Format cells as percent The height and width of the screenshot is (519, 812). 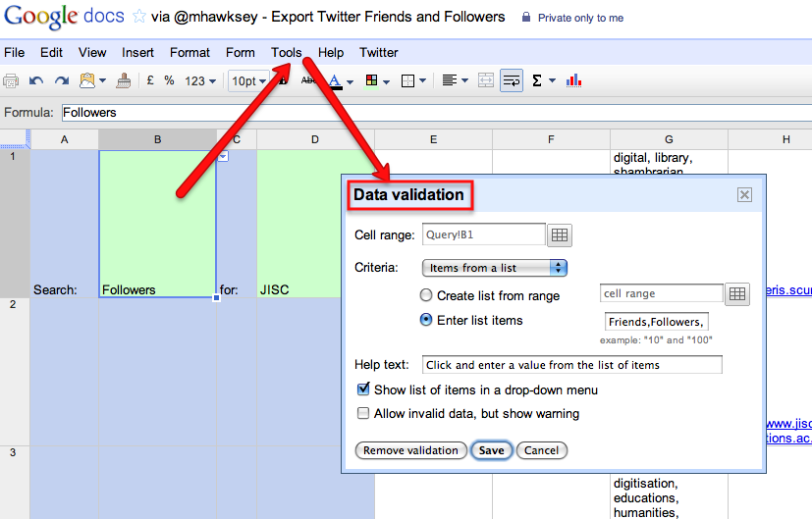coord(169,80)
